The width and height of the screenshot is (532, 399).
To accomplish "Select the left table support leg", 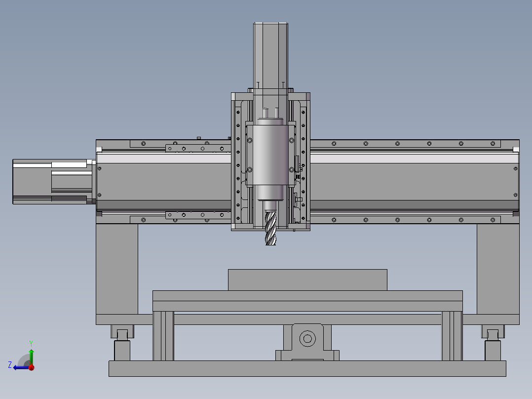I will click(163, 336).
